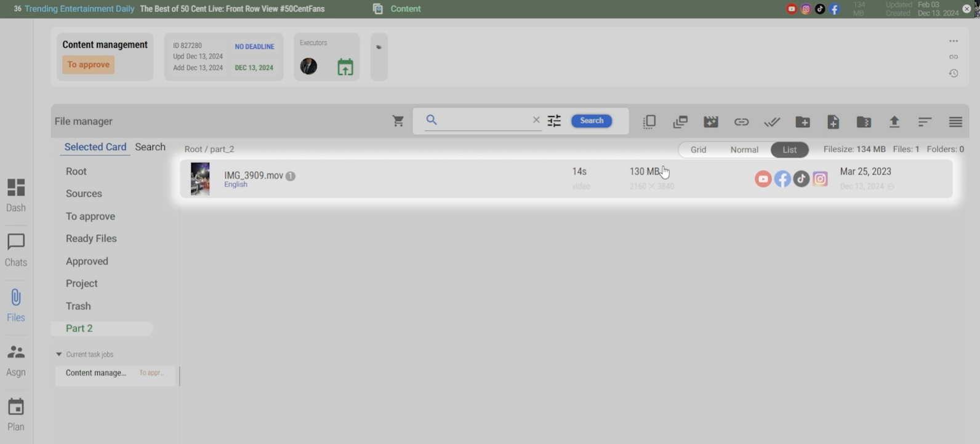Create a new folder
The width and height of the screenshot is (980, 444).
point(802,122)
